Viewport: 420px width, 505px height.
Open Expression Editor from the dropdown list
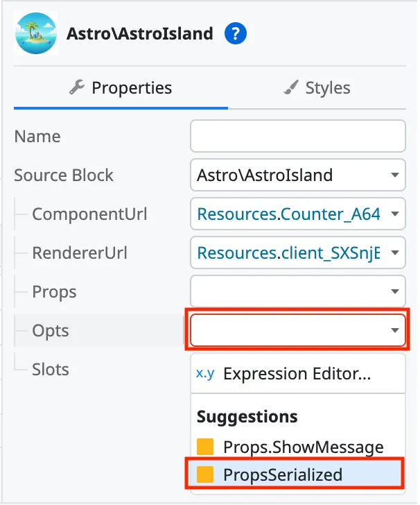click(297, 374)
